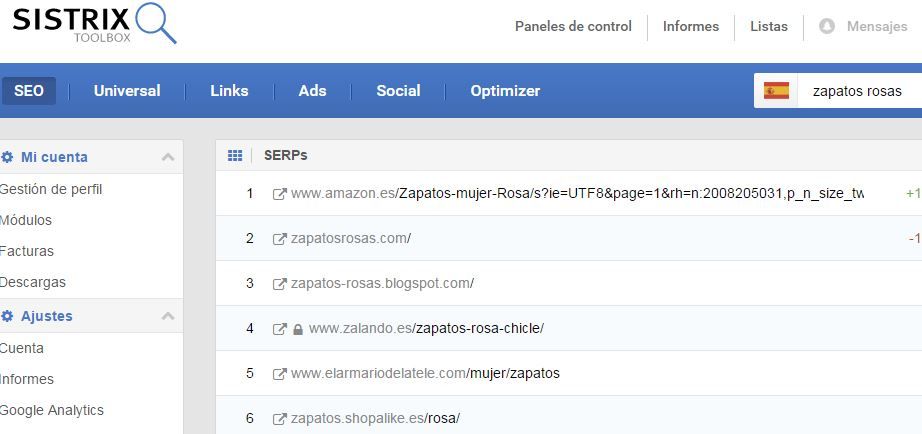
Task: Open the Paneles de control menu
Action: pos(573,27)
